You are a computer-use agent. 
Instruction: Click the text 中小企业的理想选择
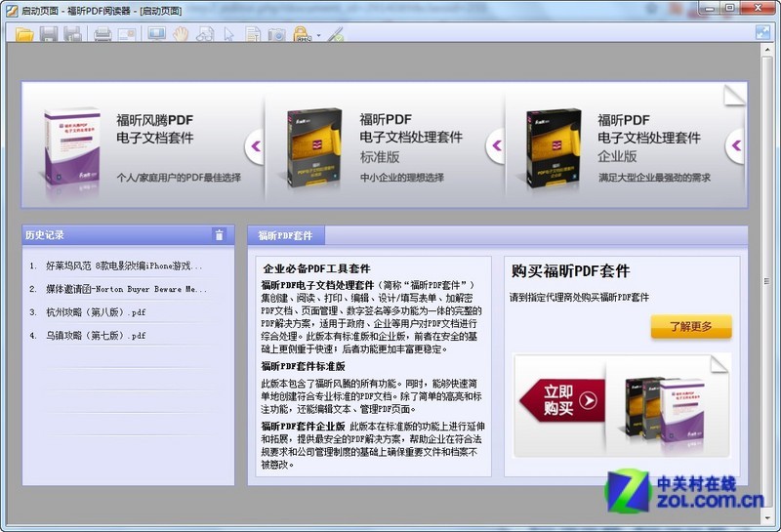coord(402,178)
